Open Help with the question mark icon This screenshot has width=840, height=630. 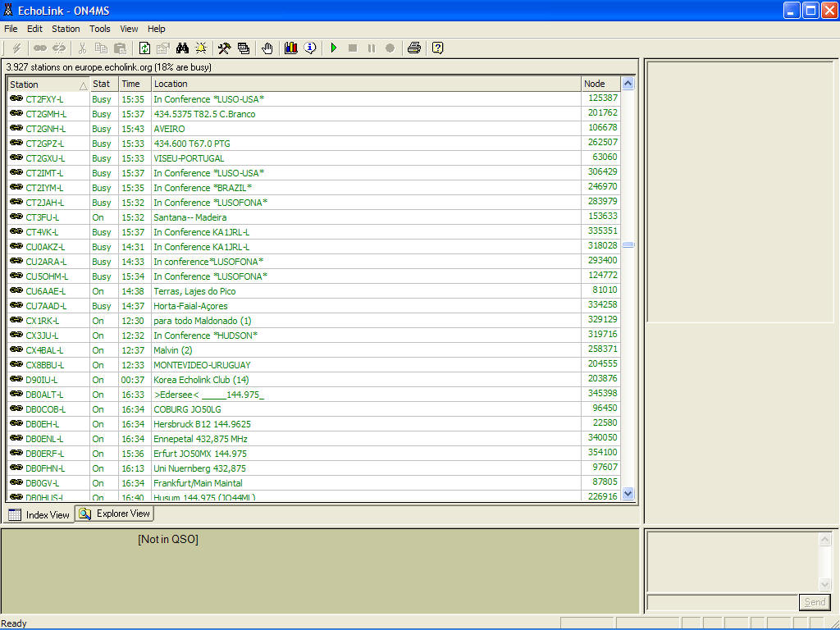pos(438,48)
